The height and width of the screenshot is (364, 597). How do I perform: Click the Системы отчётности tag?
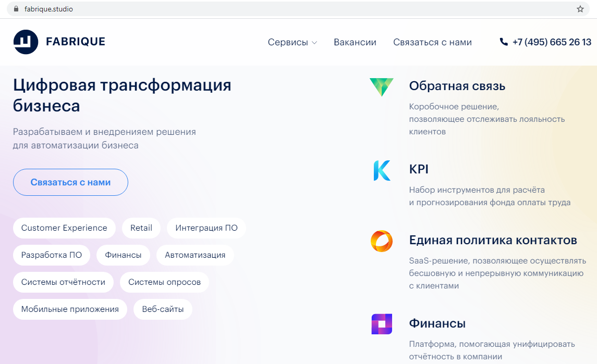63,282
